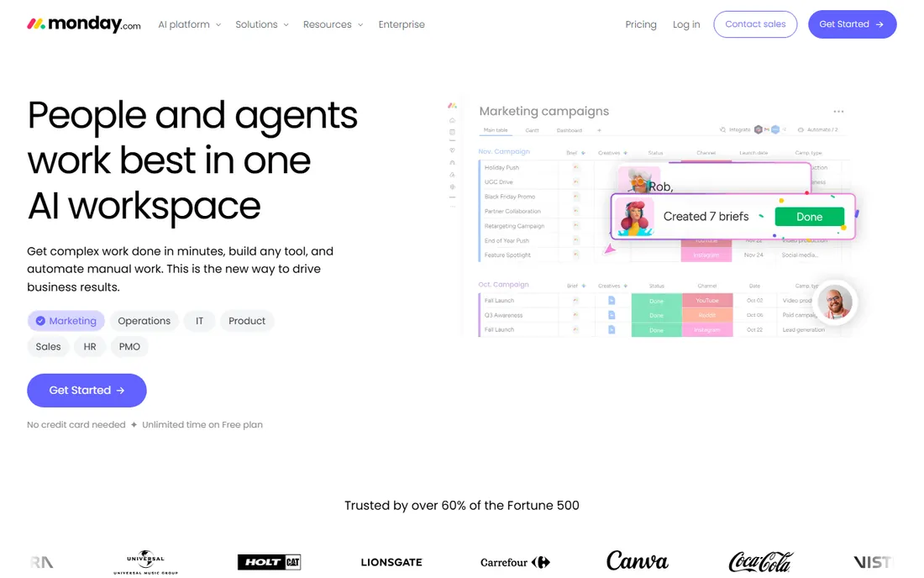Click the white-haired agent avatar next to Rob
924x578 pixels.
tap(640, 180)
